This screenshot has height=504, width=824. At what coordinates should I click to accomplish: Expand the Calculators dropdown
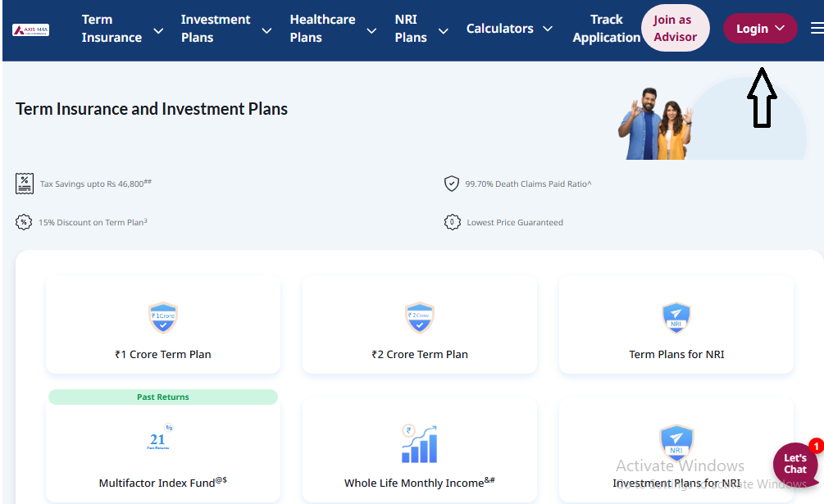pyautogui.click(x=509, y=29)
